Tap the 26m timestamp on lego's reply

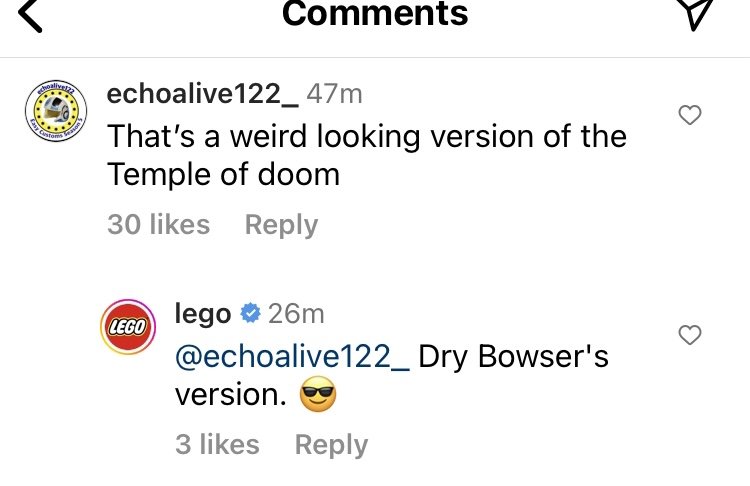pyautogui.click(x=296, y=314)
